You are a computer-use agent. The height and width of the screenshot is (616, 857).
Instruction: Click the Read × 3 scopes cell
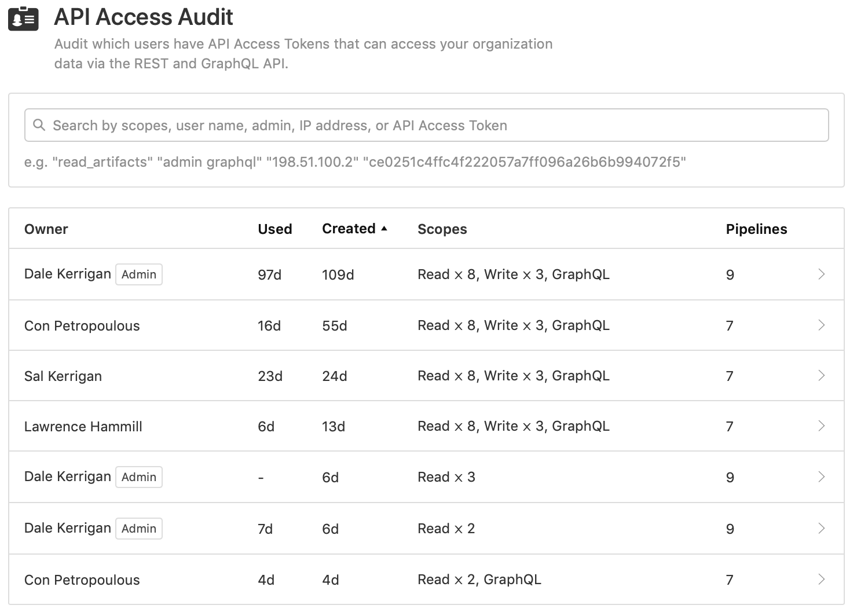pos(446,477)
